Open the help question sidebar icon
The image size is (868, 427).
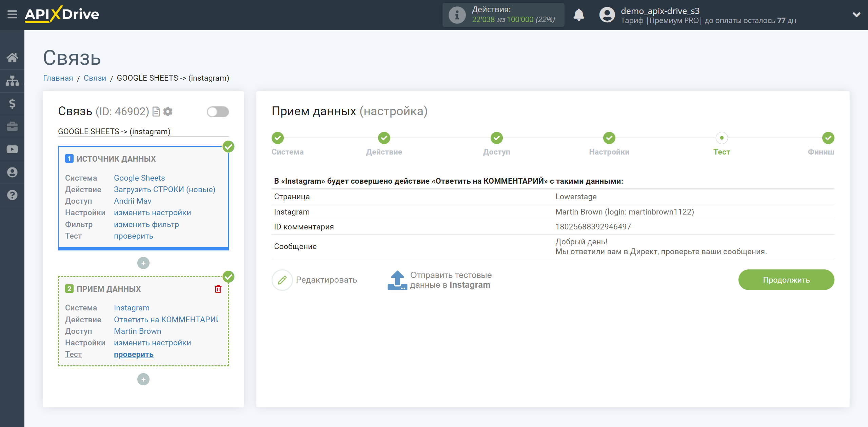(12, 195)
